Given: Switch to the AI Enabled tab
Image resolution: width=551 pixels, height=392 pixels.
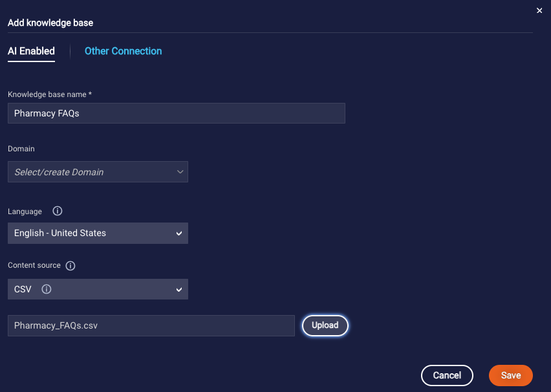Looking at the screenshot, I should coord(31,51).
